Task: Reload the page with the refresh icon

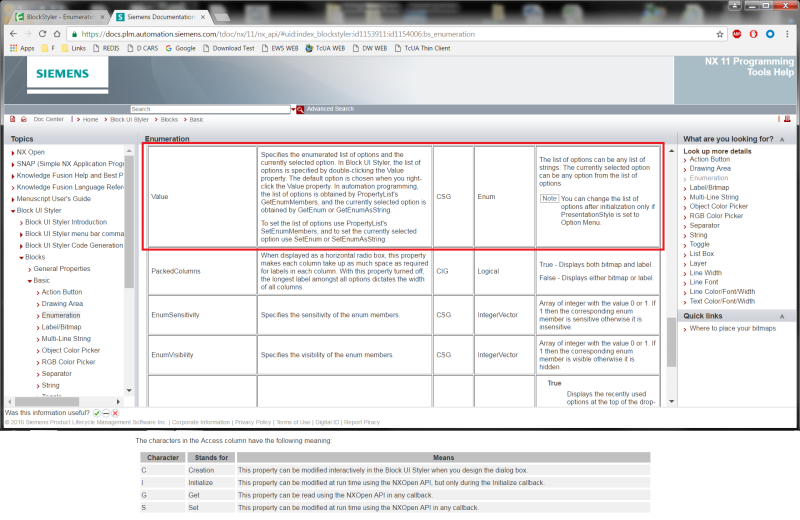Action: click(x=42, y=34)
